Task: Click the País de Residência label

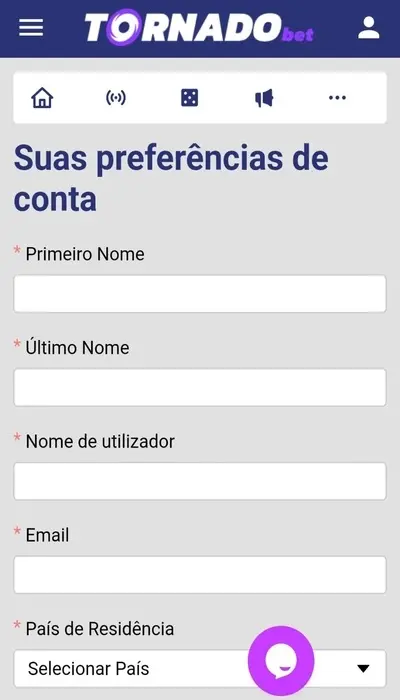Action: pos(100,629)
